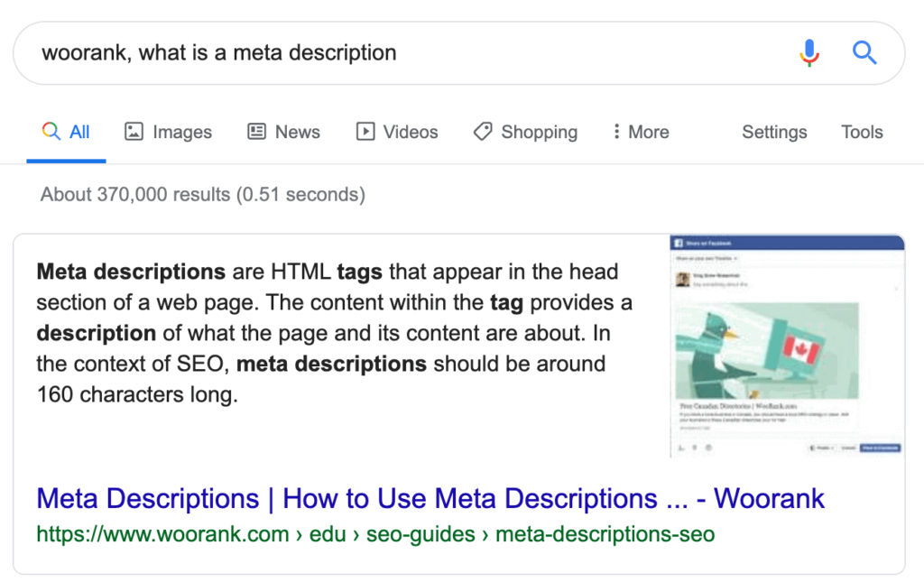Click the featured snippet description text
The image size is (924, 582).
[x=334, y=333]
